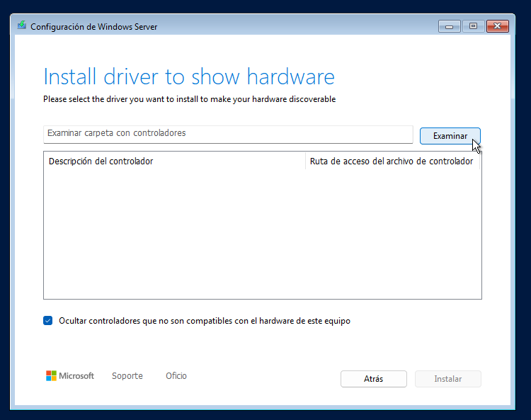Click the 'Ocultar controladores' checkbox label text
Screen dimensions: 531x420
point(205,321)
